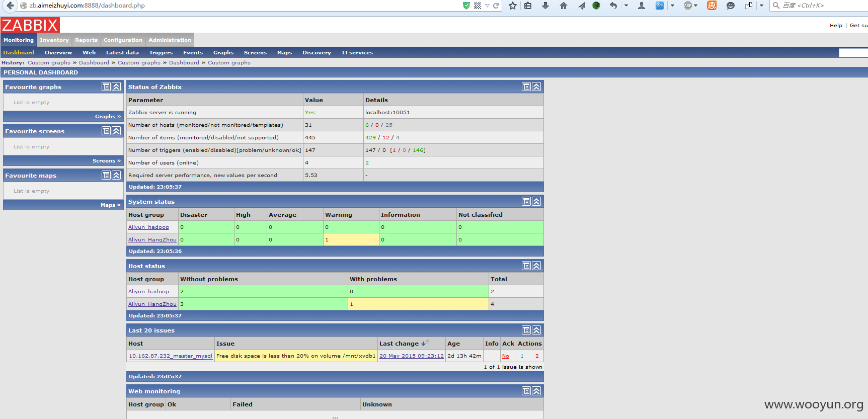Viewport: 868px width, 419px height.
Task: Open host 10.162.87.232_master_mysql link
Action: [x=171, y=356]
